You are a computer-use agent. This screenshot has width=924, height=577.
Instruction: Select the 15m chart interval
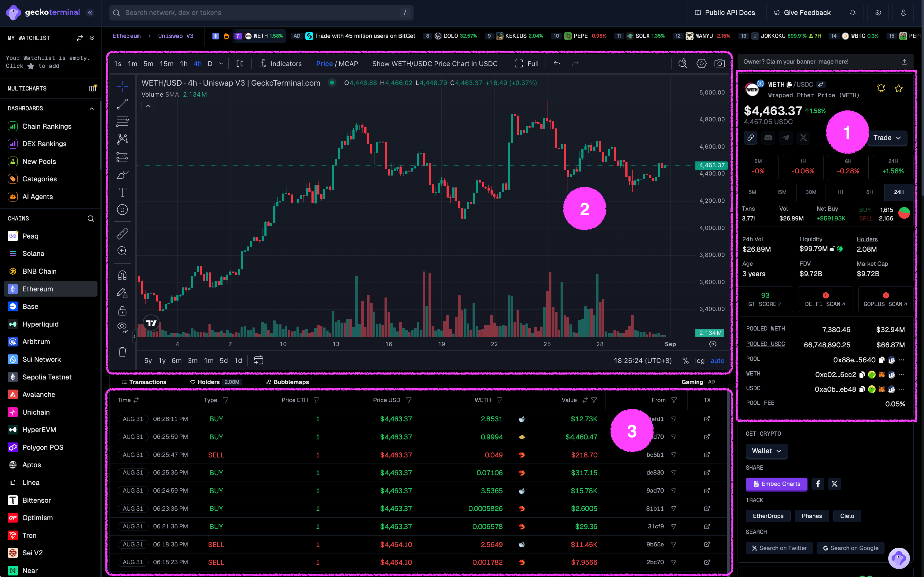[x=167, y=64]
